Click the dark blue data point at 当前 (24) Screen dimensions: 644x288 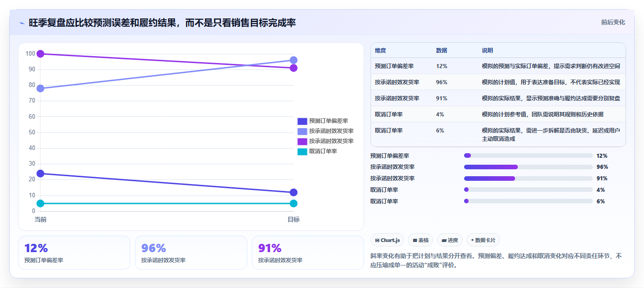click(x=41, y=173)
